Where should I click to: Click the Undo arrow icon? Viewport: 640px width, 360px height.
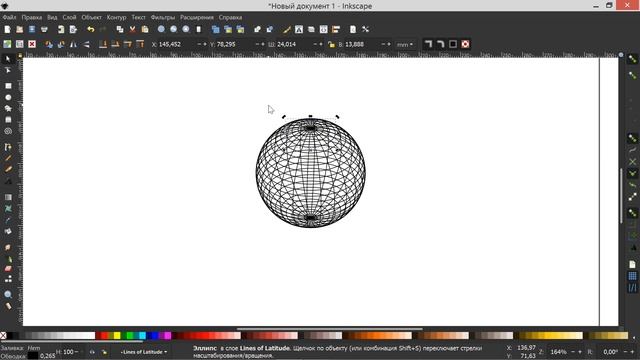pyautogui.click(x=91, y=29)
